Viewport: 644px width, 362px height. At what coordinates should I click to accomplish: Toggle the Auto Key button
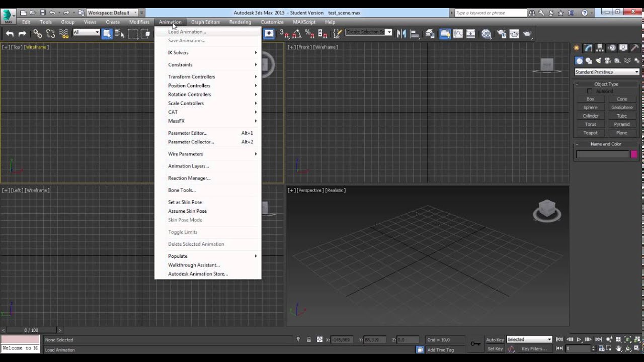pyautogui.click(x=495, y=340)
